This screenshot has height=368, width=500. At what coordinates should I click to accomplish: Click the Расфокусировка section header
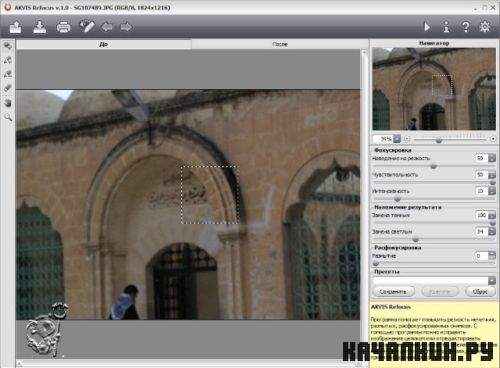[398, 248]
